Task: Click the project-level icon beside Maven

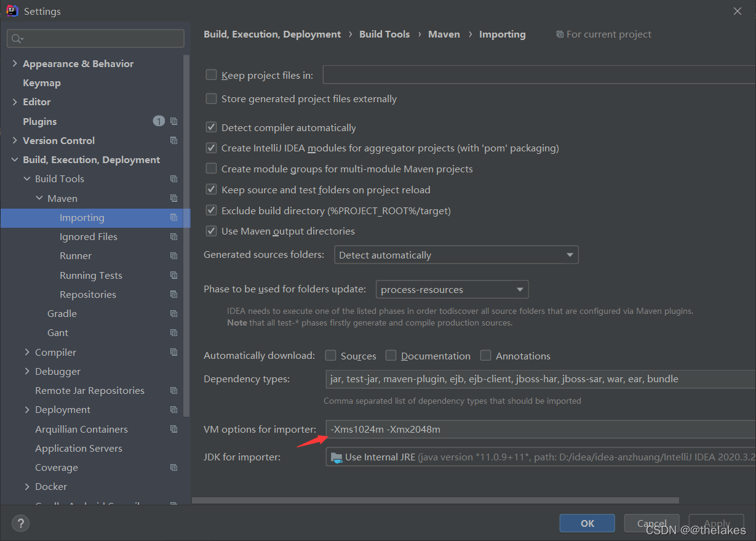Action: [x=174, y=198]
